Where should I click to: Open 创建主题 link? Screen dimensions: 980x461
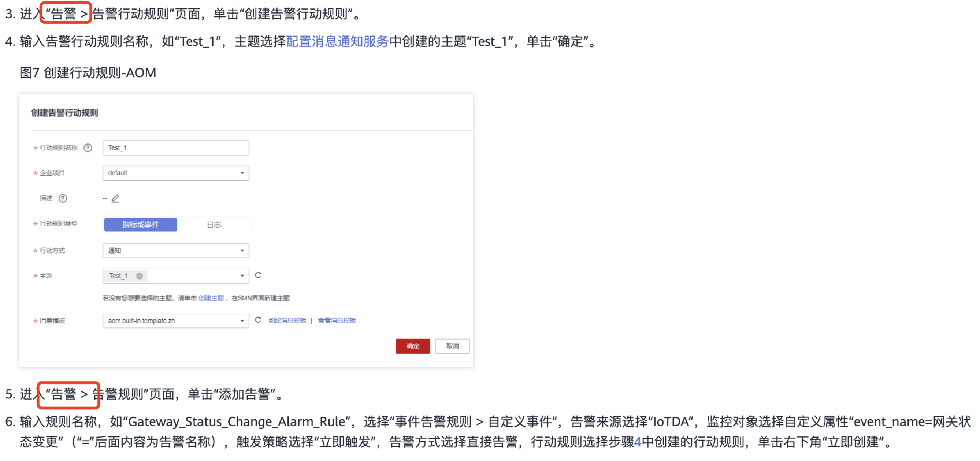click(x=211, y=298)
